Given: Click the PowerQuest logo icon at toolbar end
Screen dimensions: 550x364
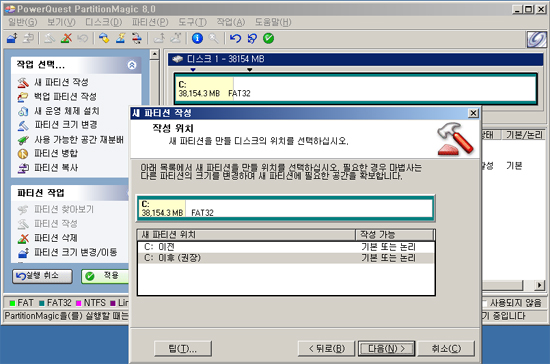Looking at the screenshot, I should click(x=536, y=39).
